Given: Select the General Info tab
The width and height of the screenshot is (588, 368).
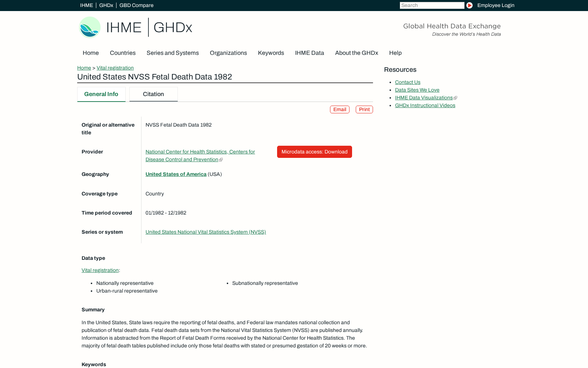Looking at the screenshot, I should pos(101,94).
